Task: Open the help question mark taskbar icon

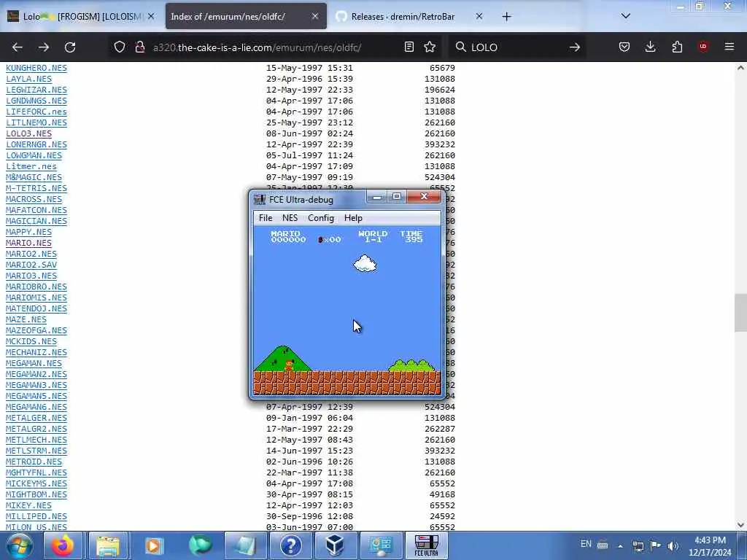Action: (290, 545)
